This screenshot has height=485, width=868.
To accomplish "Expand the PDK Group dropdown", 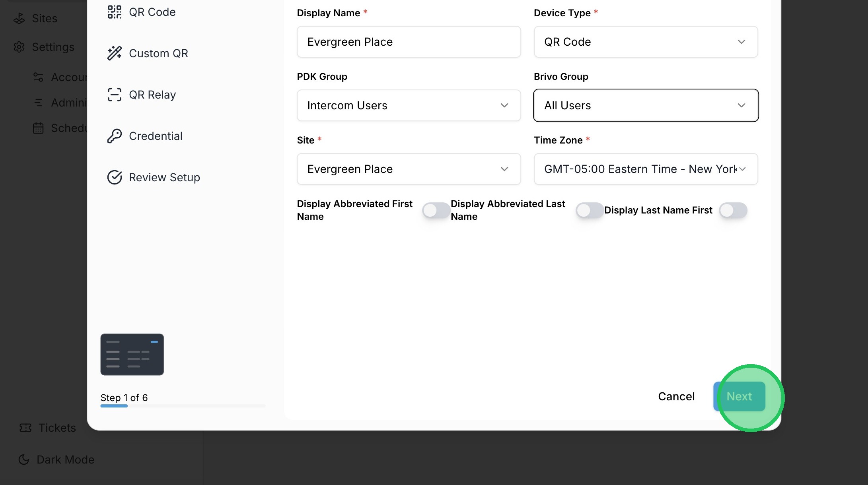I will 409,105.
